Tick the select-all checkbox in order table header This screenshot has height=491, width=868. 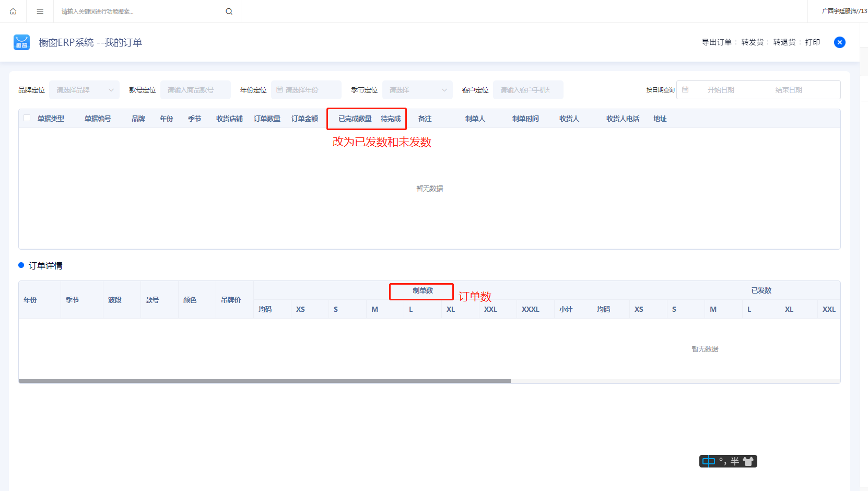(x=27, y=118)
